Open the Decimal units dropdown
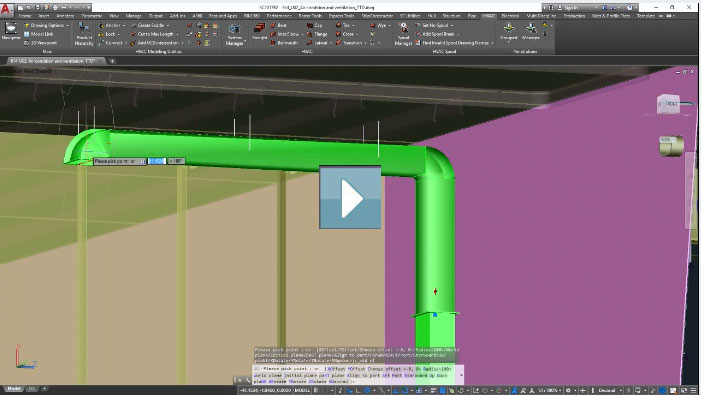 pos(609,390)
